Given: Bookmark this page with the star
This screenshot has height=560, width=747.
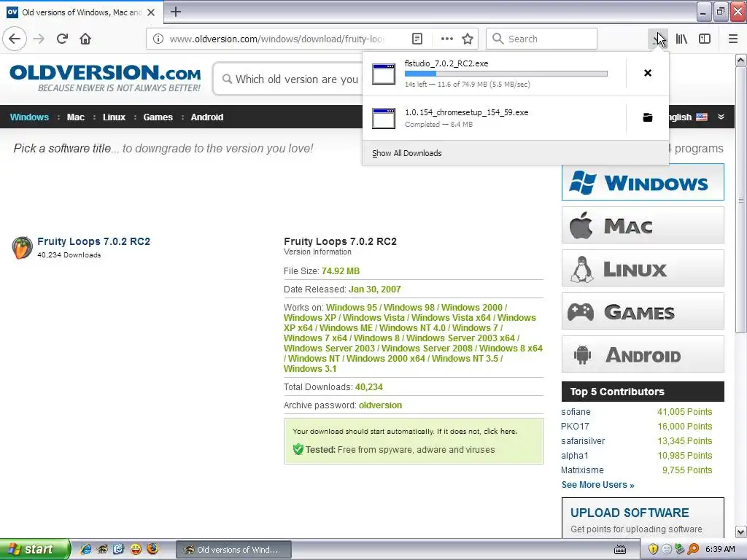Looking at the screenshot, I should coord(468,39).
